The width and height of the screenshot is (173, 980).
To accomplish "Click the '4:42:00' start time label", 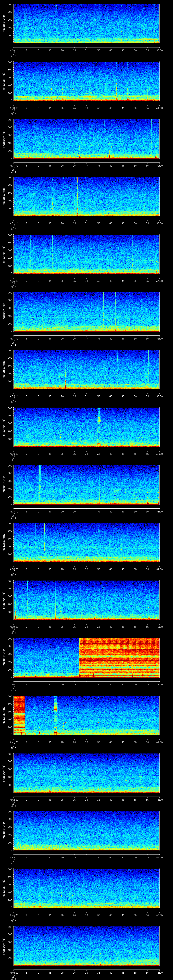I will point(14,800).
